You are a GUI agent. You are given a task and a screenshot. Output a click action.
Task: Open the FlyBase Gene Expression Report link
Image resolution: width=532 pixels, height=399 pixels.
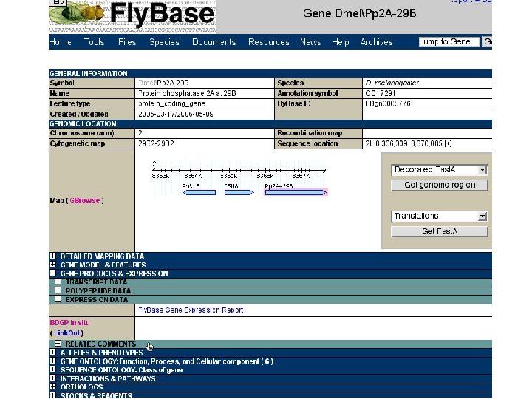click(191, 310)
